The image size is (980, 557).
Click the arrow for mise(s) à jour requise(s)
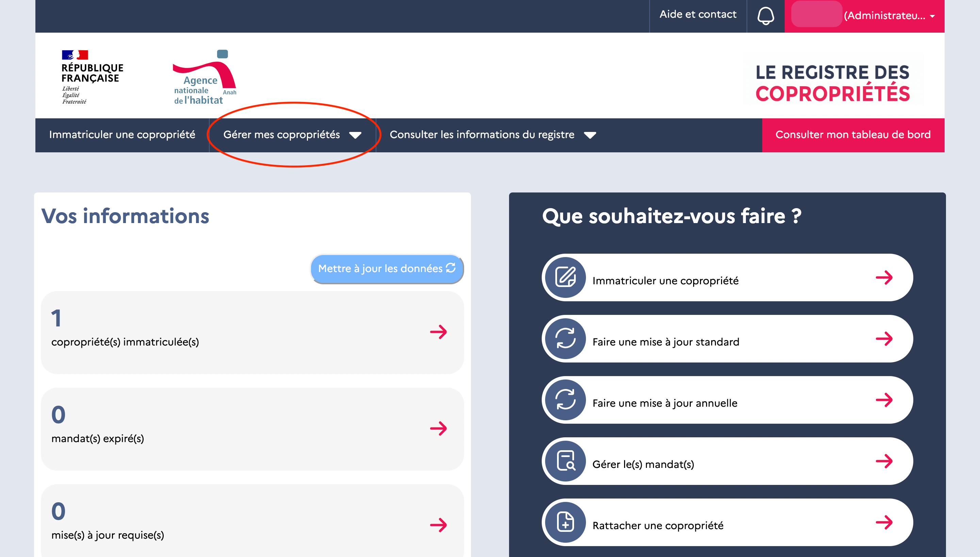tap(438, 525)
